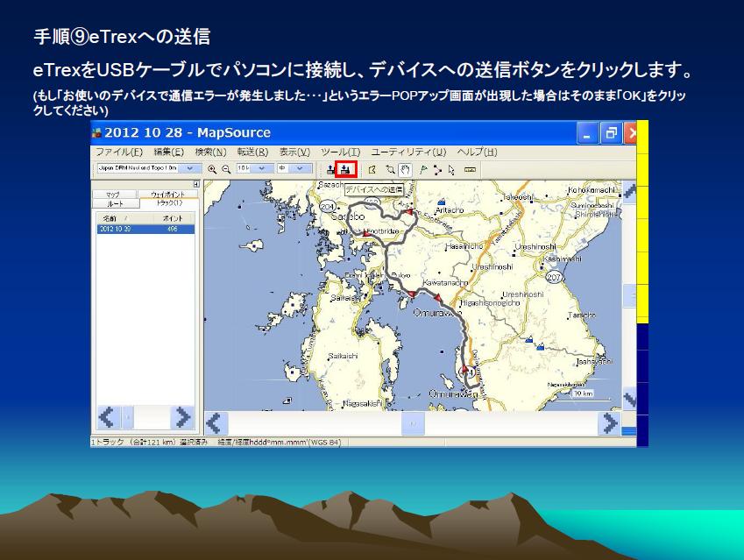
Task: Click the Takeoshi label on the map
Action: (x=517, y=197)
